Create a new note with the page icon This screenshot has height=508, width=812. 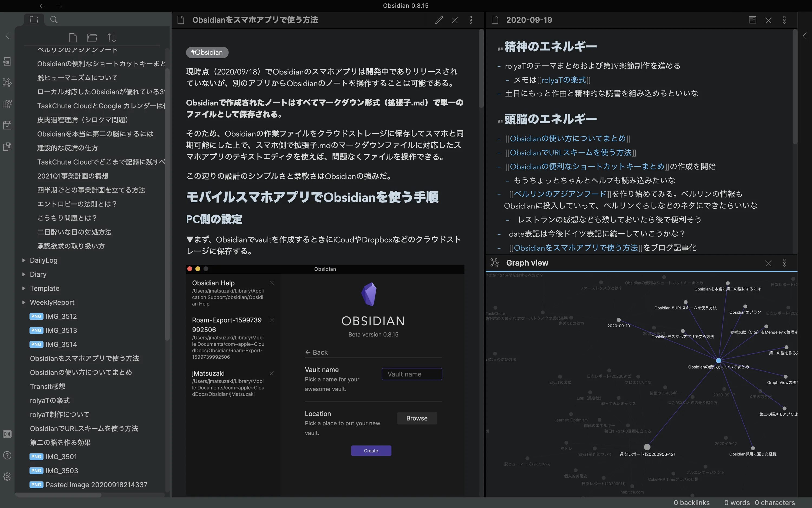pos(73,38)
